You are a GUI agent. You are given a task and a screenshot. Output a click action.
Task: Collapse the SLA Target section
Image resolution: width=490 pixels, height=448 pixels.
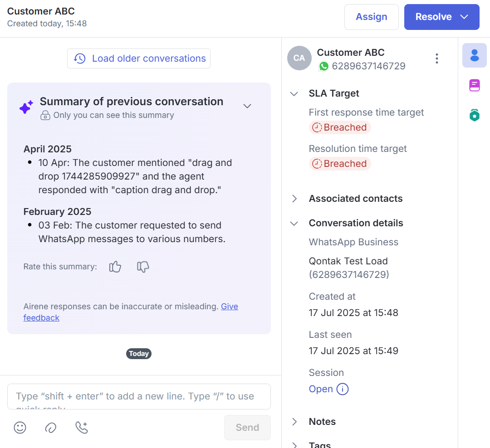click(x=294, y=94)
